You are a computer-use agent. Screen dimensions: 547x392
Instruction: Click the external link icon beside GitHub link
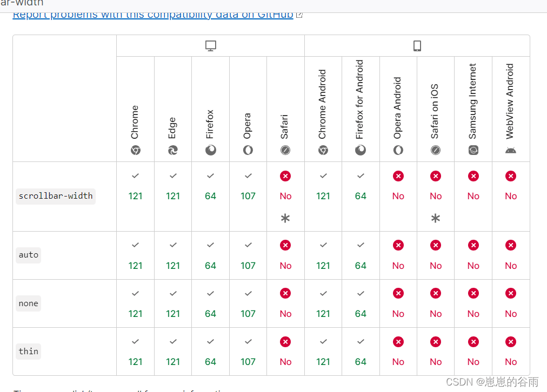(299, 15)
